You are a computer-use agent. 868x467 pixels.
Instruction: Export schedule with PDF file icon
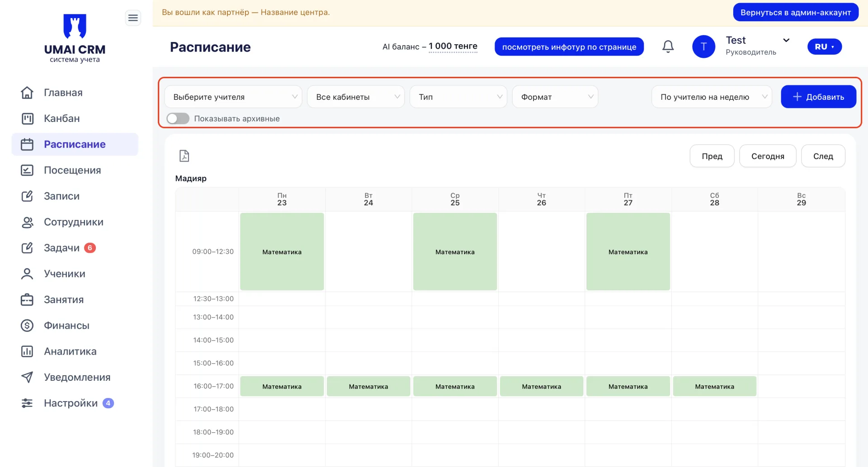tap(184, 156)
